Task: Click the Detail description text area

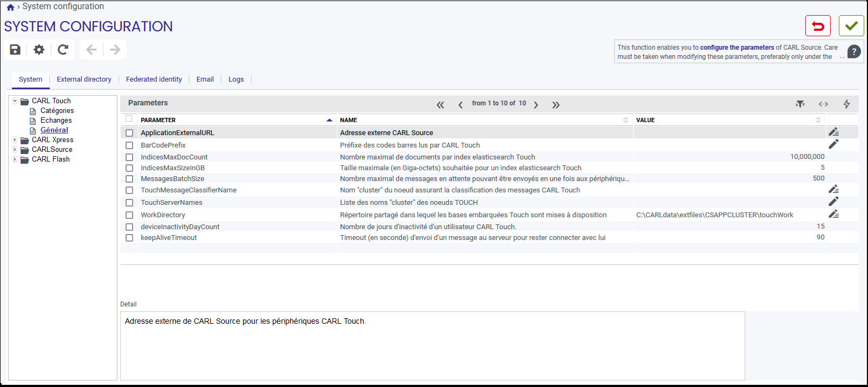Action: pyautogui.click(x=432, y=346)
